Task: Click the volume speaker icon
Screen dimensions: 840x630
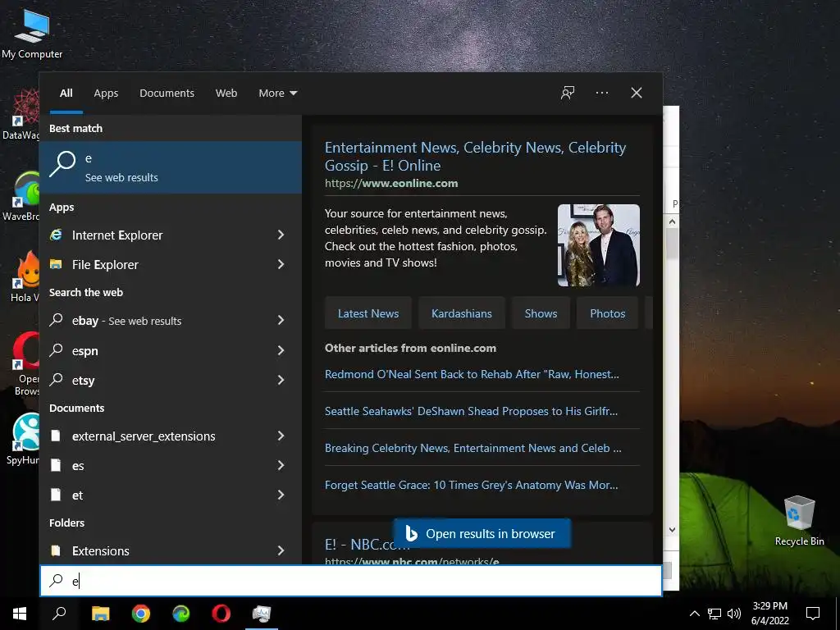Action: 734,614
